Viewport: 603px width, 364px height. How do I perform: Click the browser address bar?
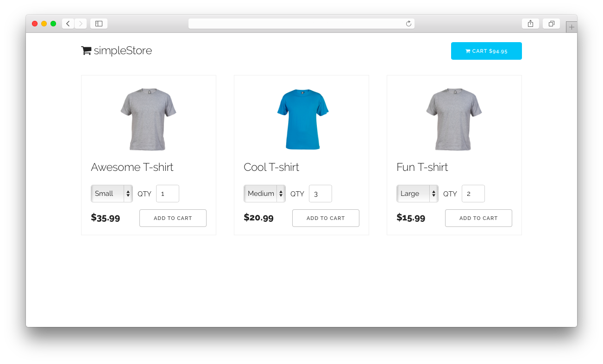tap(296, 24)
